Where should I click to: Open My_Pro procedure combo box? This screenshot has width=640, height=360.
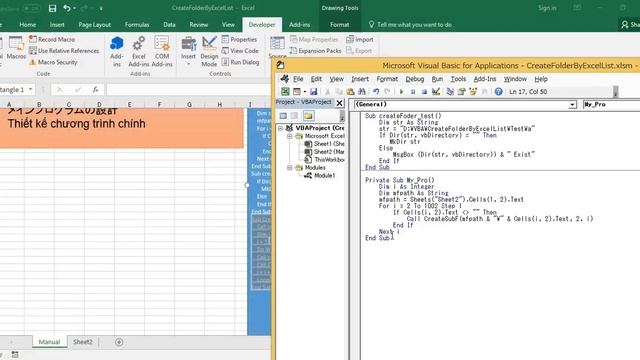click(611, 105)
